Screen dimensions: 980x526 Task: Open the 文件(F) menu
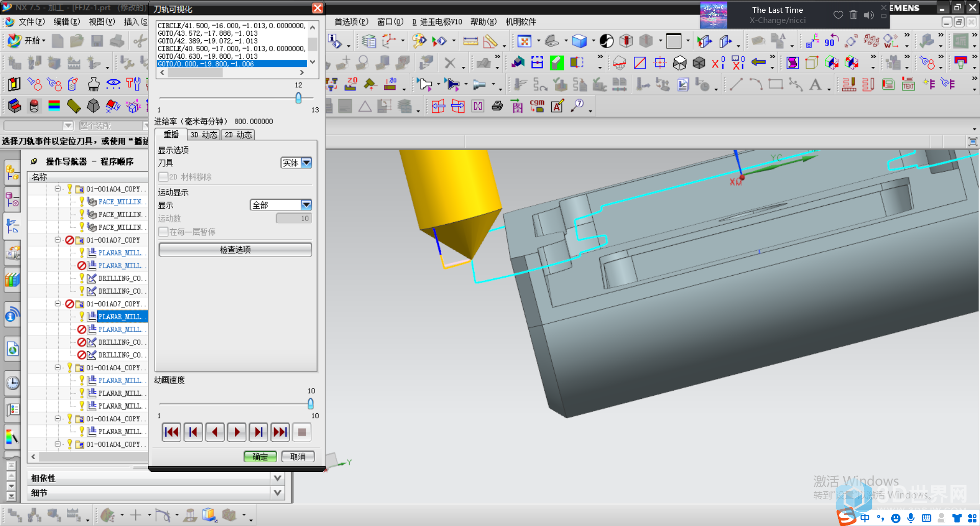31,21
